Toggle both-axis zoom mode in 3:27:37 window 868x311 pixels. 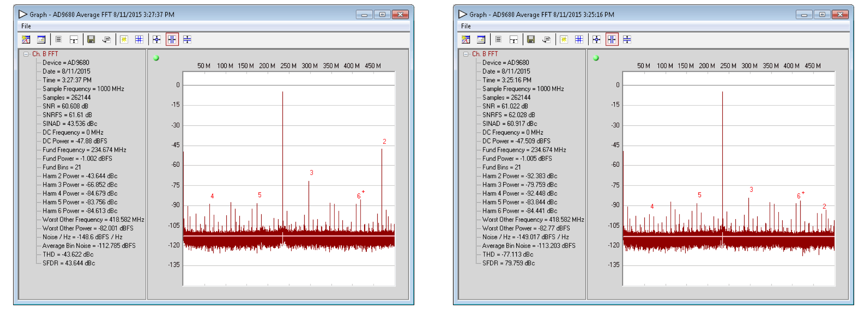[x=157, y=39]
